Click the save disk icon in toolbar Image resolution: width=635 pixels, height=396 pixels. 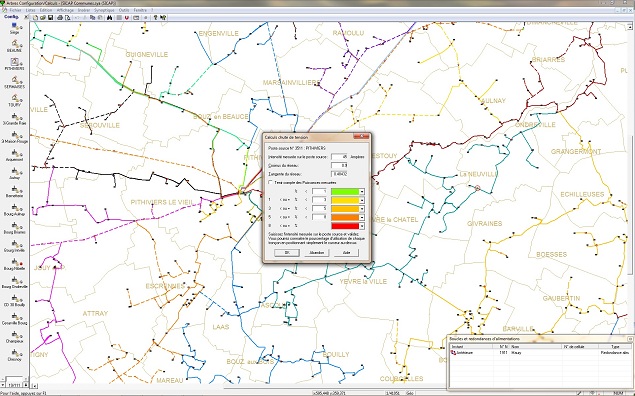point(50,17)
